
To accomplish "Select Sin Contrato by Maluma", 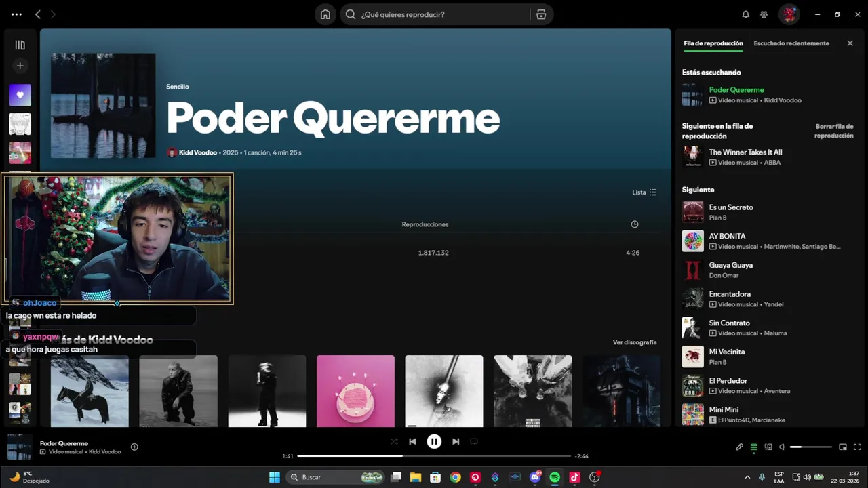I will (x=767, y=328).
